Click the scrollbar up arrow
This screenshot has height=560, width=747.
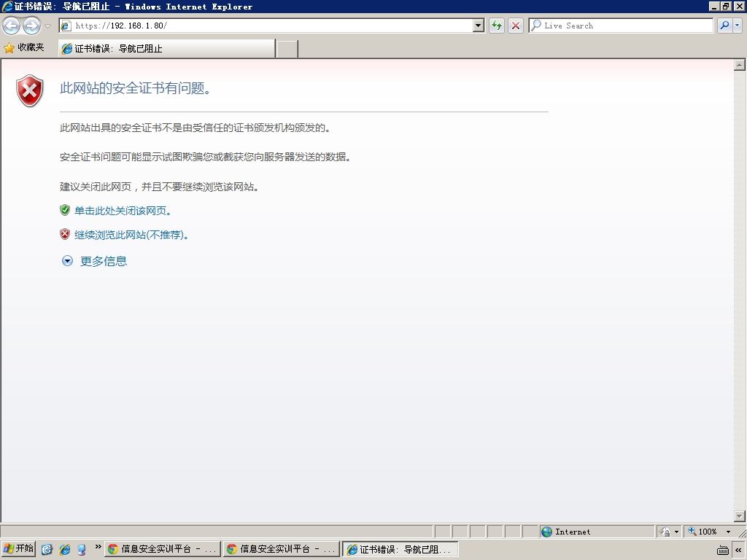click(740, 65)
